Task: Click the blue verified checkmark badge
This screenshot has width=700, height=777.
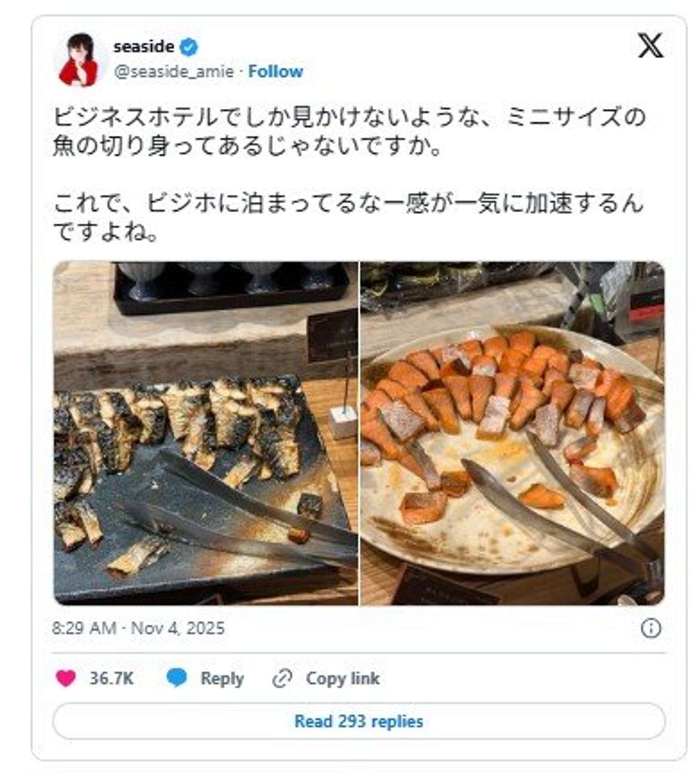Action: (189, 47)
